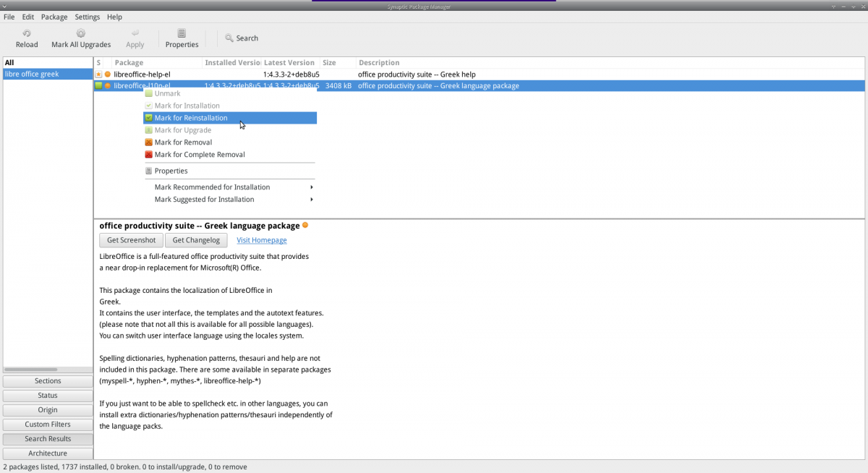The image size is (868, 473).
Task: Sort by the Description column header
Action: [611, 63]
